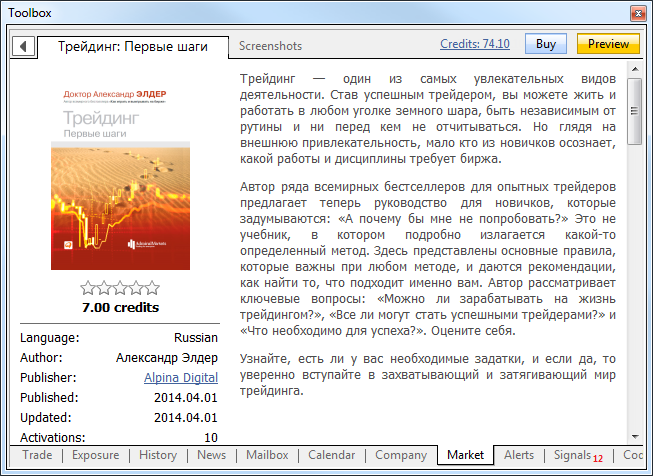Open the News tab
Viewport: 653px width, 476px height.
[211, 455]
